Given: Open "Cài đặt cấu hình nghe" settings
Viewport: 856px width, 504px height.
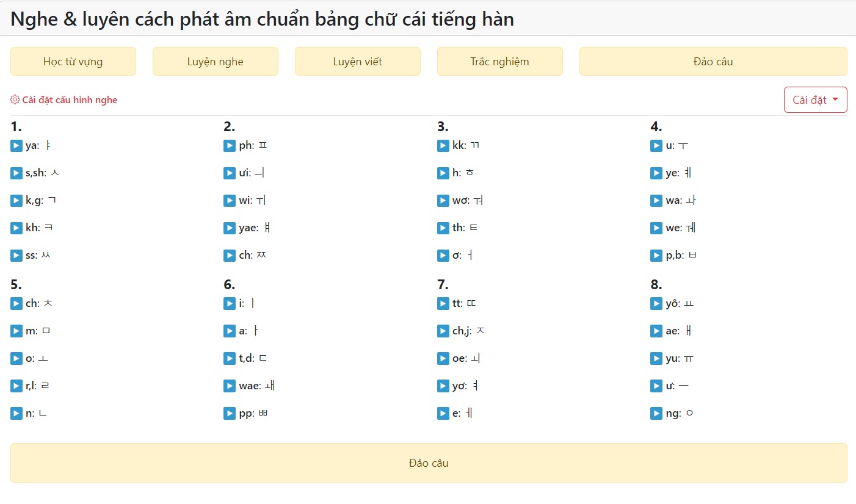Looking at the screenshot, I should pos(64,99).
